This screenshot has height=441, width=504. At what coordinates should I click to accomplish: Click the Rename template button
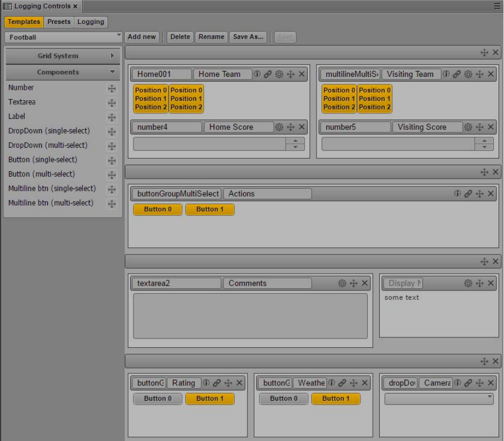pyautogui.click(x=211, y=37)
